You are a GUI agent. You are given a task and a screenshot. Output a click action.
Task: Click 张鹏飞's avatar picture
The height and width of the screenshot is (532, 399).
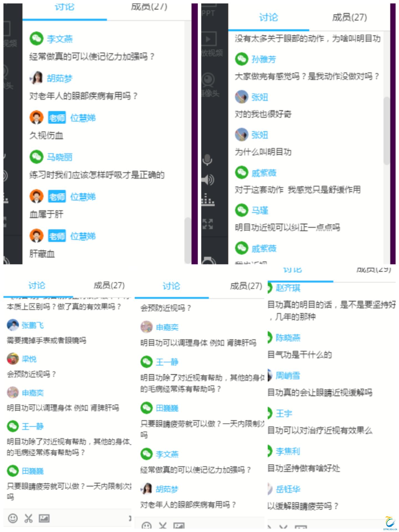click(13, 325)
